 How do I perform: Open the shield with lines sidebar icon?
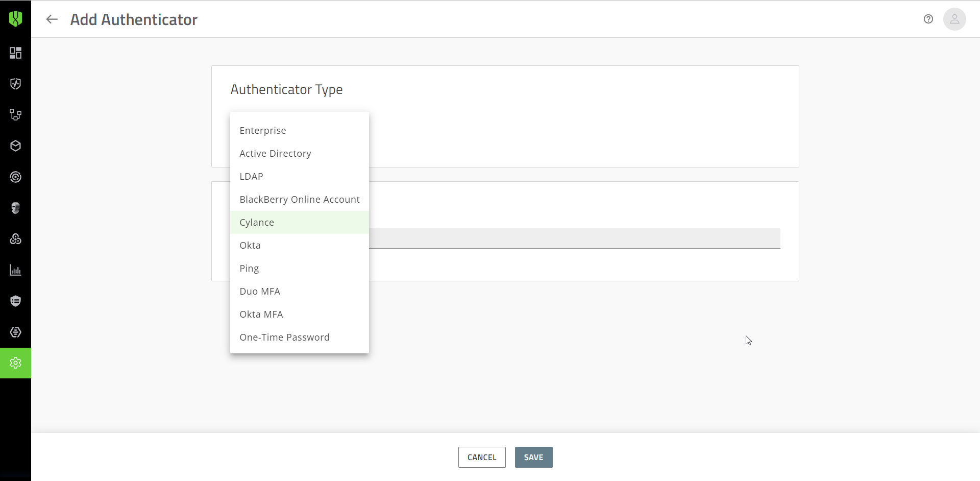15,301
